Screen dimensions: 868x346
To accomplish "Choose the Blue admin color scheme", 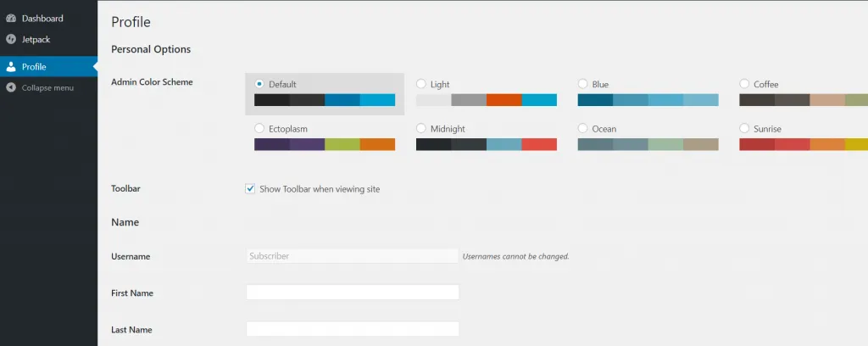I will [x=582, y=84].
